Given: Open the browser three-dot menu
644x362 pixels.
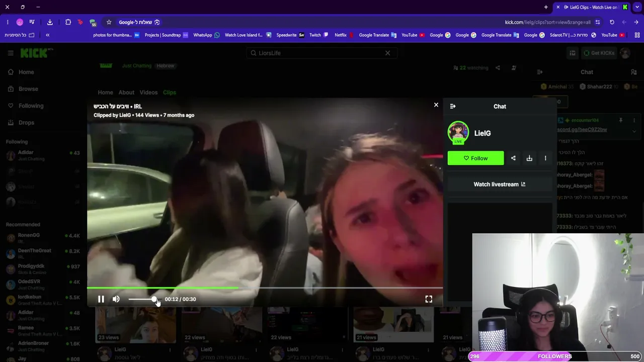Looking at the screenshot, I should 8,22.
